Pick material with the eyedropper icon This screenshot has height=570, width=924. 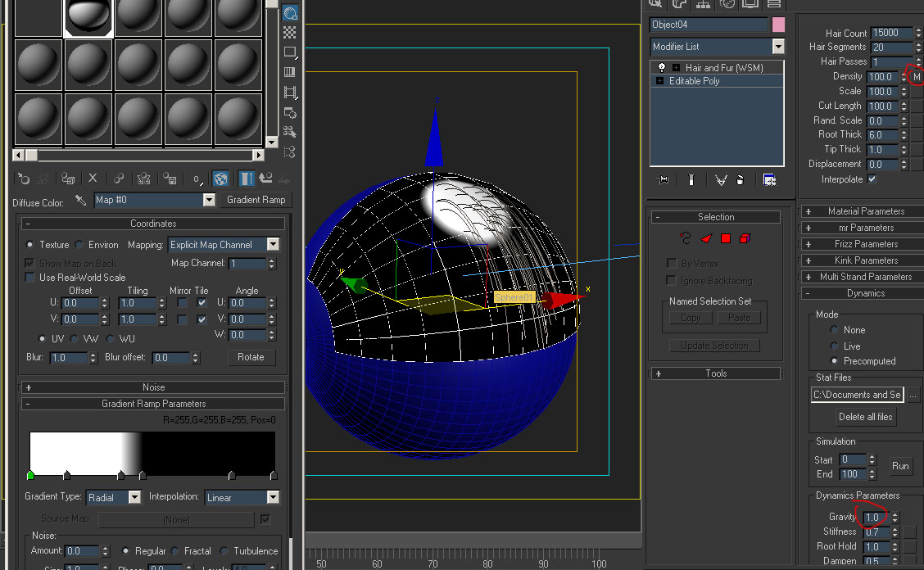pyautogui.click(x=80, y=200)
